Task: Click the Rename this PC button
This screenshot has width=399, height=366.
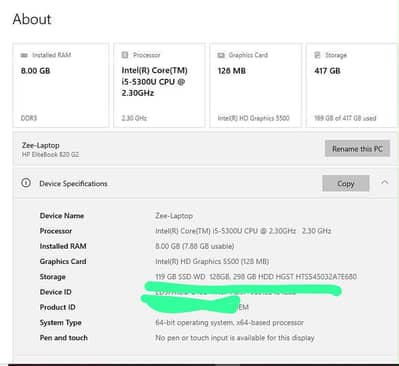Action: point(357,149)
